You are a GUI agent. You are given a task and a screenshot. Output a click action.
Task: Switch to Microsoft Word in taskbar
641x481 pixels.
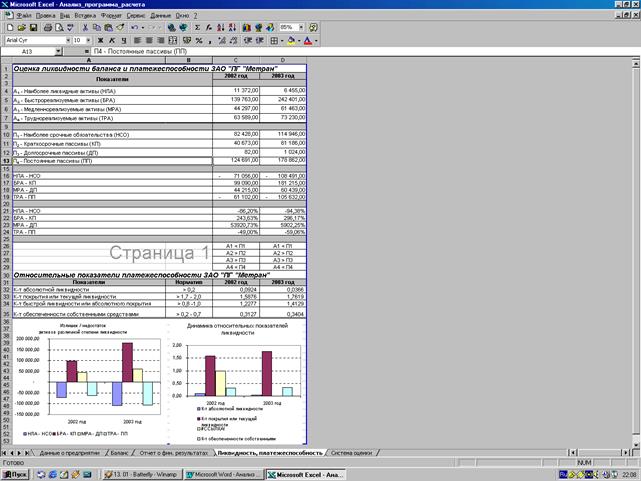222,475
